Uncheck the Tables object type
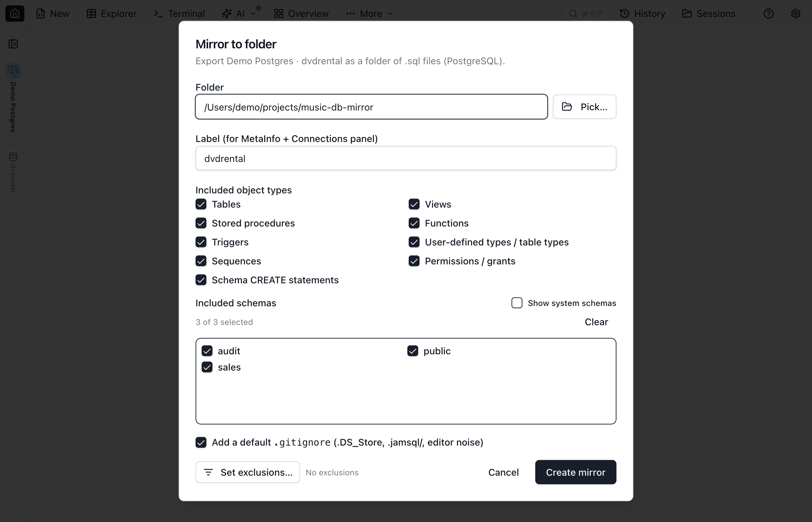This screenshot has width=812, height=522. [201, 204]
